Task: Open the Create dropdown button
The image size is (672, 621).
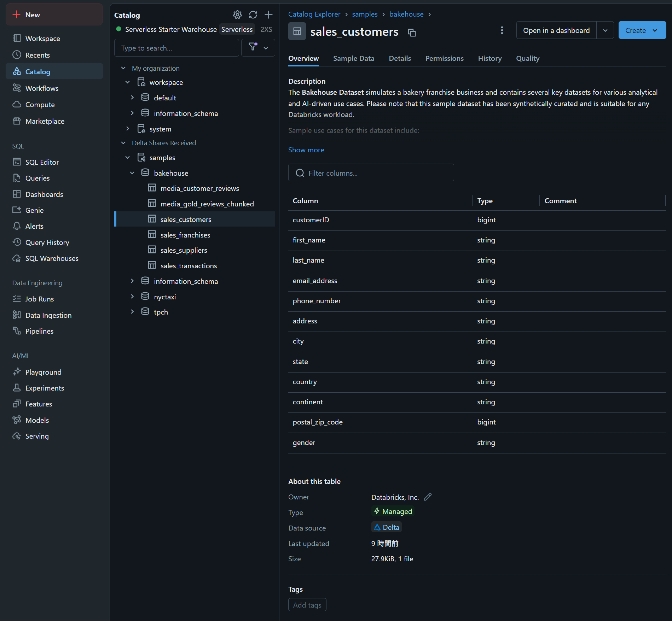Action: tap(642, 30)
